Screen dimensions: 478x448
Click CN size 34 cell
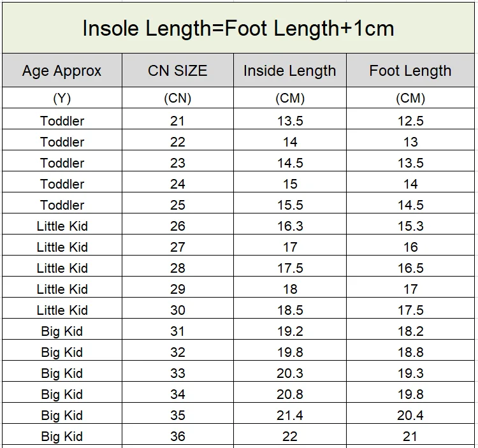178,394
